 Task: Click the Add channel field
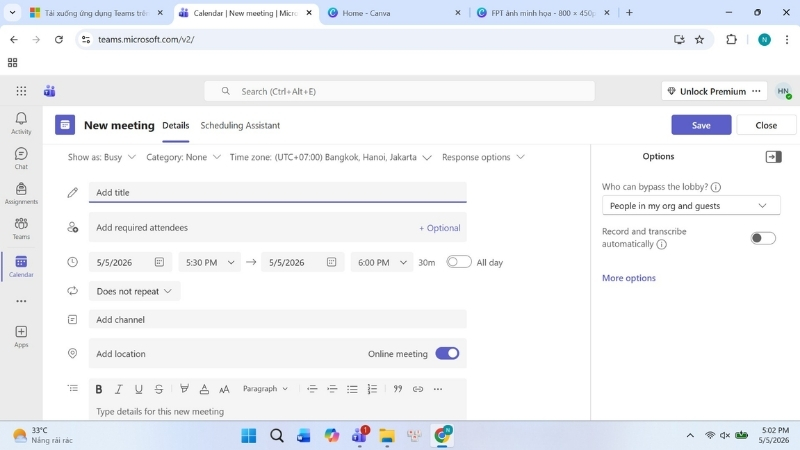(278, 319)
